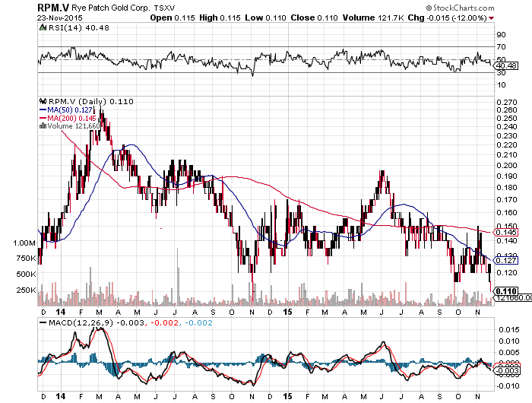Click the blue MA(50) legend line
532x403 pixels.
[x=43, y=109]
